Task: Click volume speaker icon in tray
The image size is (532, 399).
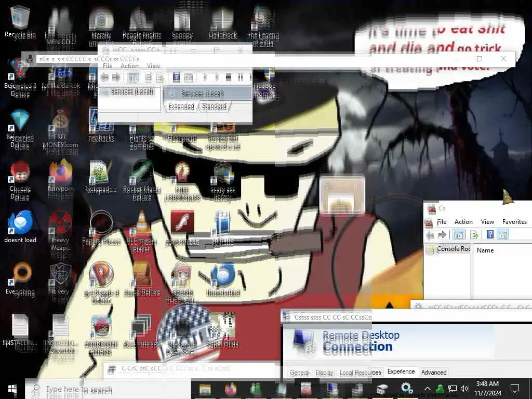Action: coord(464,389)
